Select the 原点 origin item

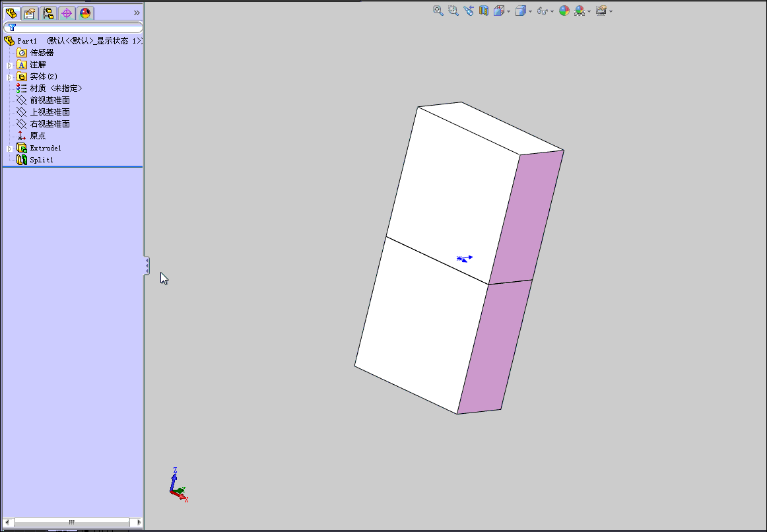click(38, 136)
